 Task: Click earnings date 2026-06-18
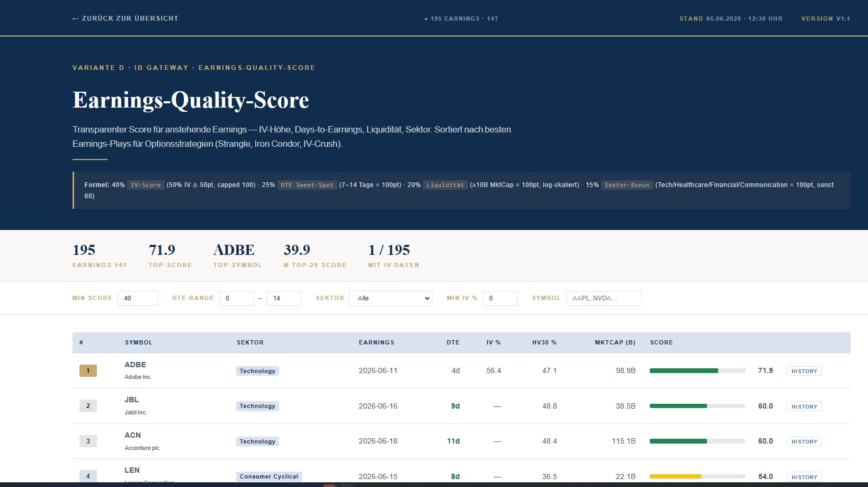click(x=378, y=441)
